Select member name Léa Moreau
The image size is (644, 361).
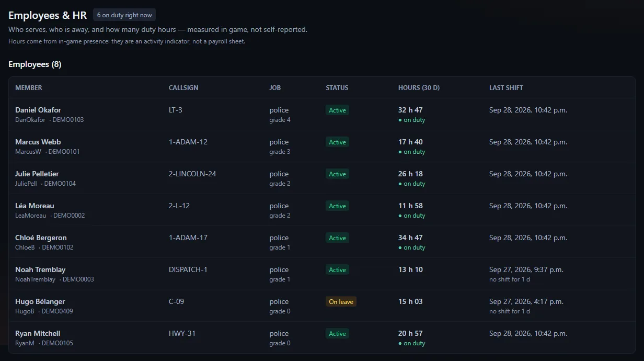pyautogui.click(x=34, y=206)
